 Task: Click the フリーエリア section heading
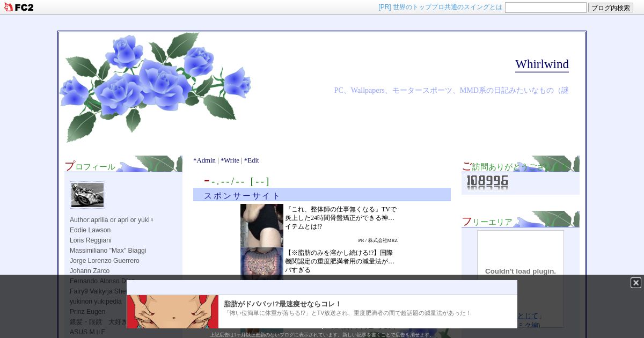(487, 222)
